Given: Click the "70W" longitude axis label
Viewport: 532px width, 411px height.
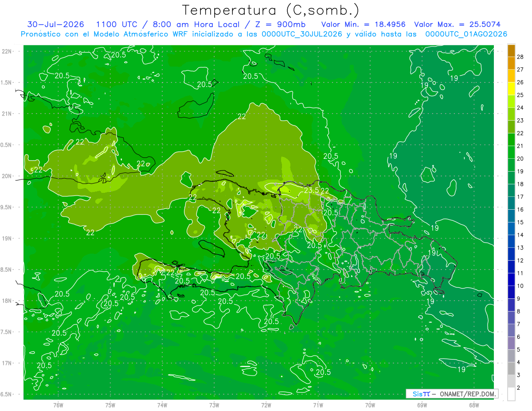Looking at the screenshot, I should (370, 405).
